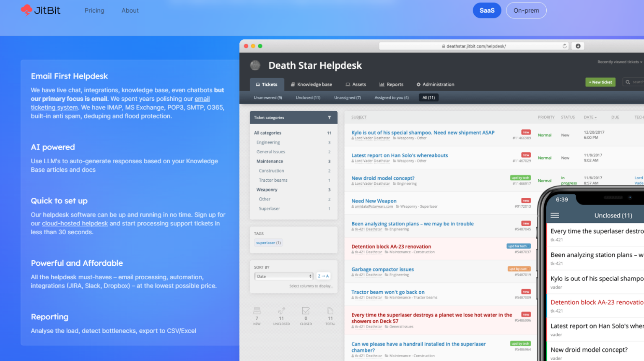
Task: Click the Death Star helpdesk logo icon
Action: (x=255, y=65)
